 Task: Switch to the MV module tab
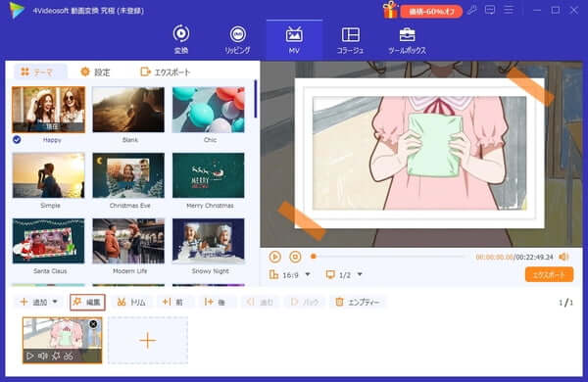click(x=294, y=39)
